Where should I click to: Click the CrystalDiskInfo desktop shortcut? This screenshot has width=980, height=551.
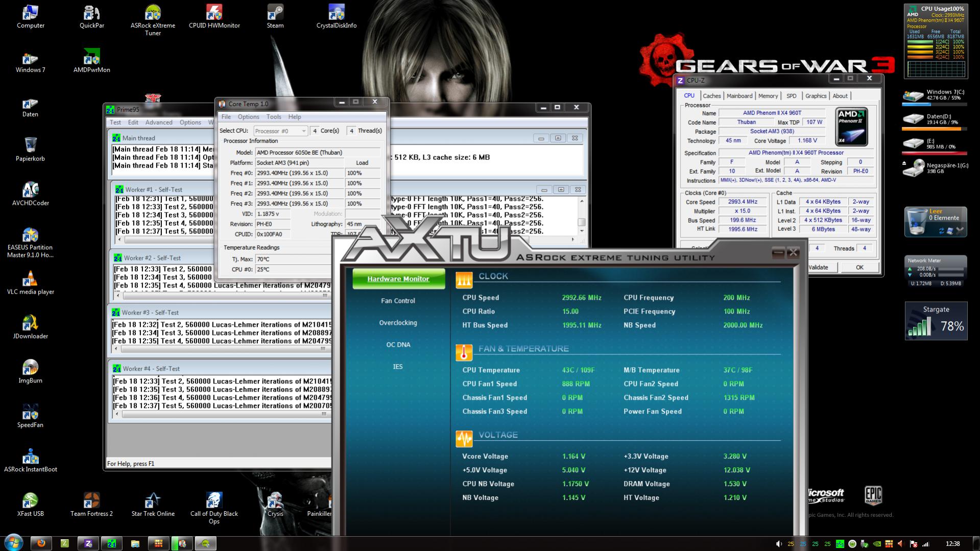point(337,17)
